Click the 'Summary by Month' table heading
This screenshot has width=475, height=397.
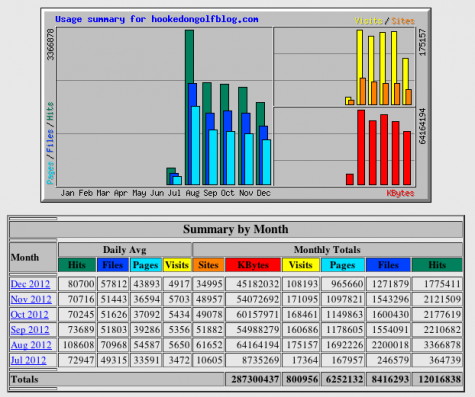236,229
